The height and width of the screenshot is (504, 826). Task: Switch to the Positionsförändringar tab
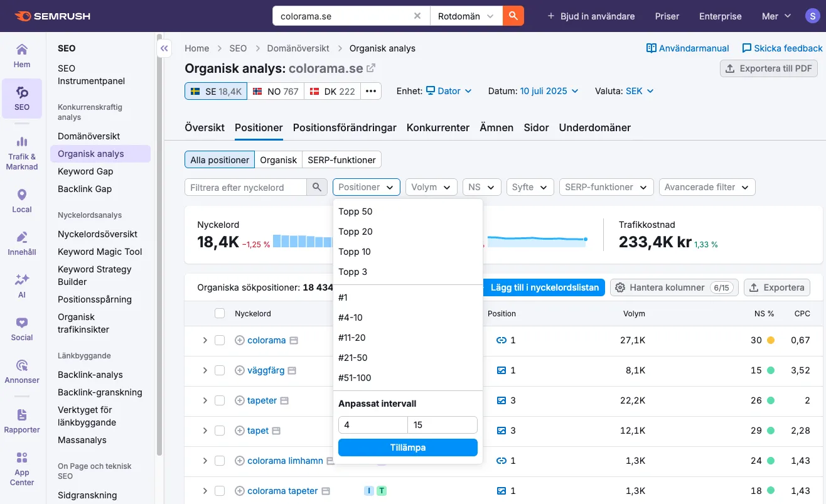tap(345, 127)
